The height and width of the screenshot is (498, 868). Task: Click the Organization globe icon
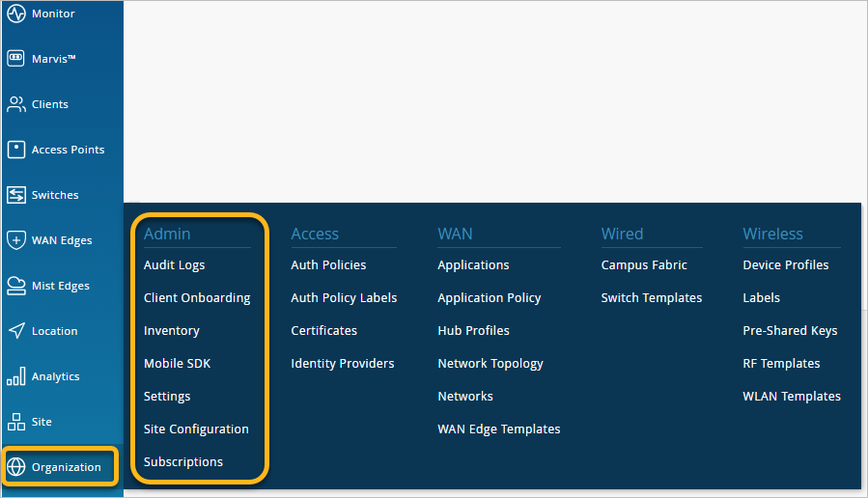click(15, 467)
